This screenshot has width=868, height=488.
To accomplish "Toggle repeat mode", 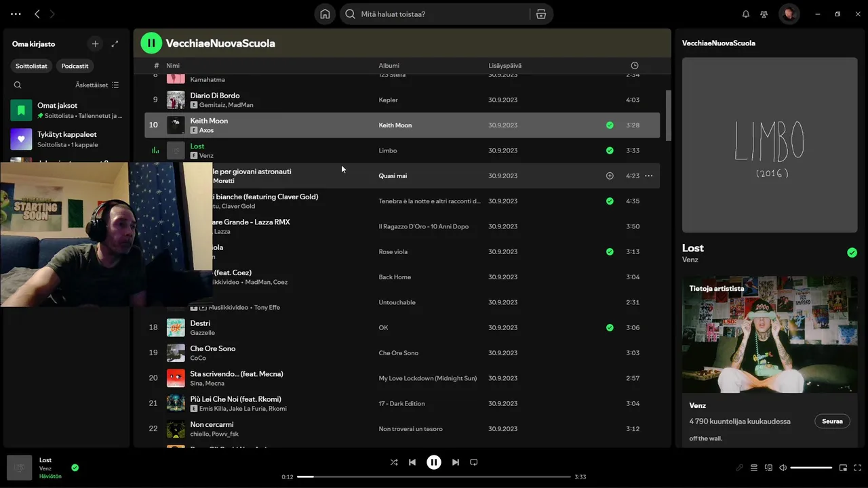I will [x=474, y=462].
